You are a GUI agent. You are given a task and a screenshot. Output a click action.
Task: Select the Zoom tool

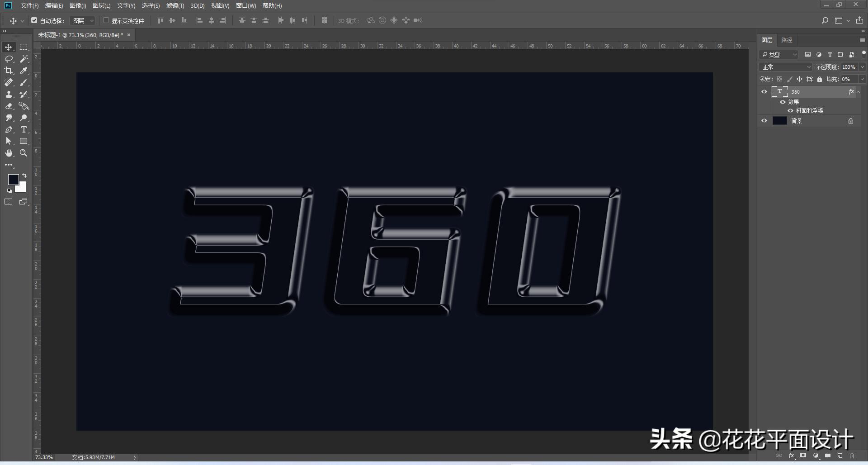pyautogui.click(x=24, y=153)
